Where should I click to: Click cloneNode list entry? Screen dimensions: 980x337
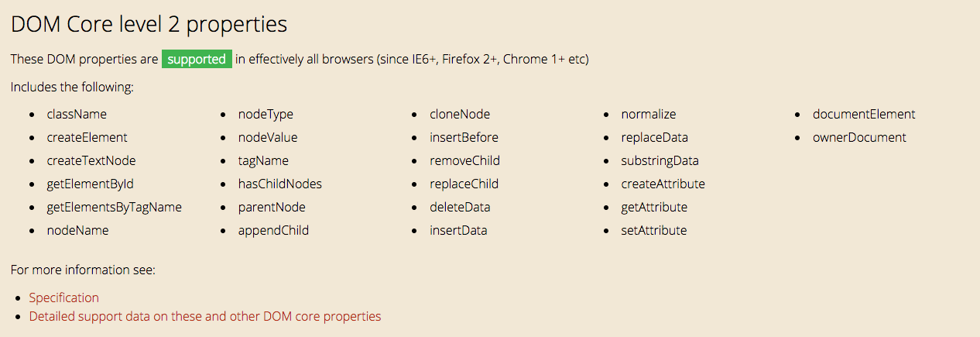[460, 114]
